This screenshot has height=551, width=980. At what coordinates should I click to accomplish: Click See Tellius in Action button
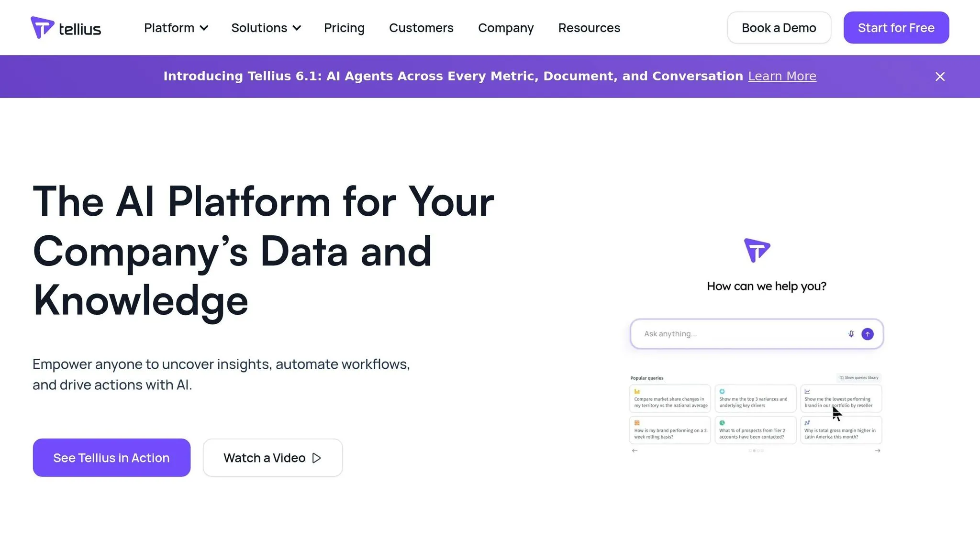pyautogui.click(x=111, y=458)
